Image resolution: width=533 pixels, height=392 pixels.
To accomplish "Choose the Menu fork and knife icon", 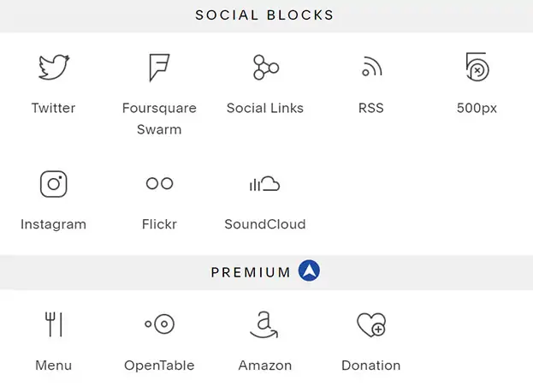I will point(54,324).
